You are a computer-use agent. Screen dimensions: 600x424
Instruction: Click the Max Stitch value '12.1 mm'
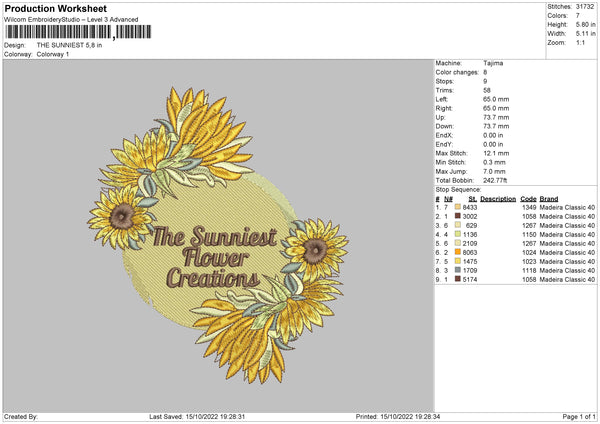[x=496, y=153]
